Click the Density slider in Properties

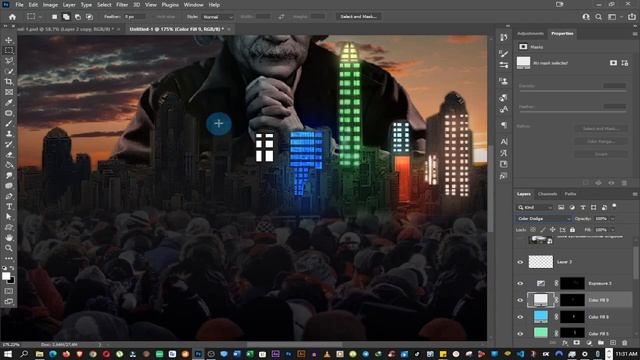(572, 91)
